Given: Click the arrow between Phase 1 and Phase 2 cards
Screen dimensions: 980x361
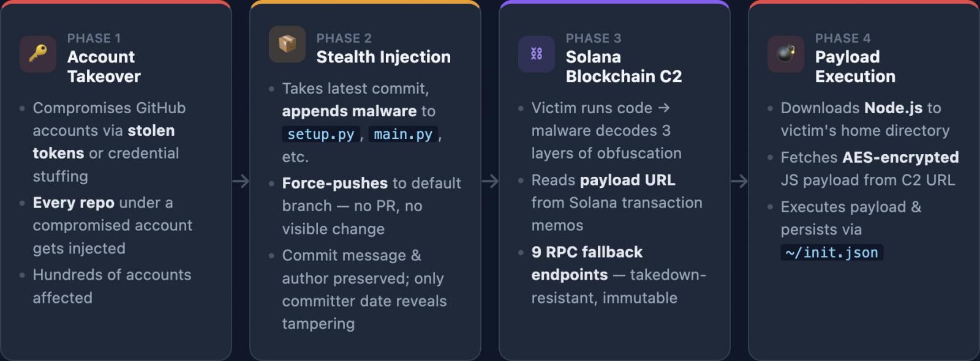Looking at the screenshot, I should coord(241,181).
